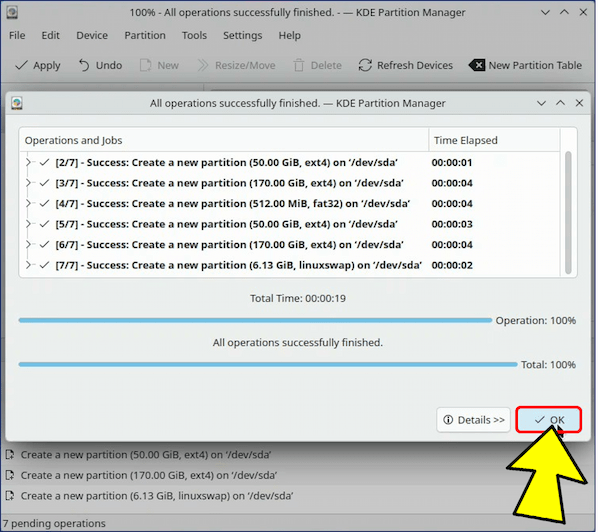The height and width of the screenshot is (532, 600).
Task: Click the Operation progress bar
Action: (x=255, y=321)
